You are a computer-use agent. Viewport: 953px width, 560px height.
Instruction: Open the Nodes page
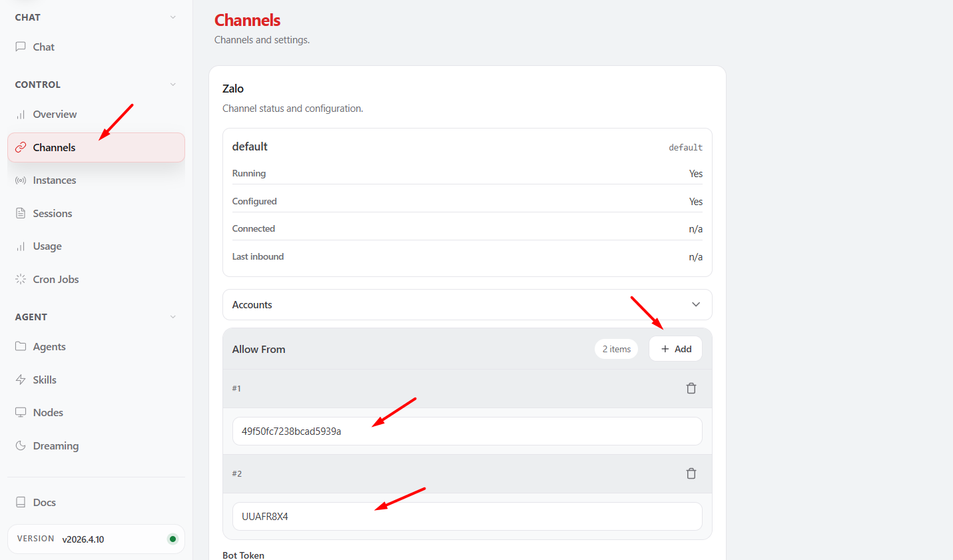(47, 412)
